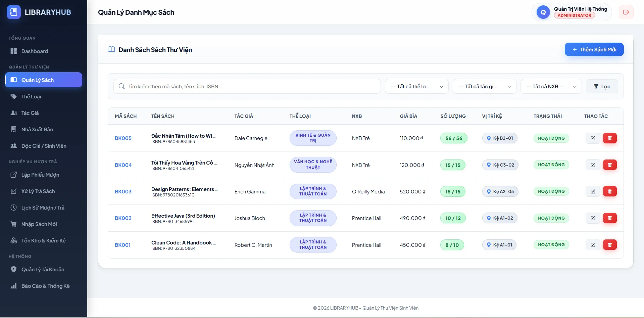Click book title Effective Java (3rd Edition)
Image resolution: width=644 pixels, height=318 pixels.
point(183,216)
